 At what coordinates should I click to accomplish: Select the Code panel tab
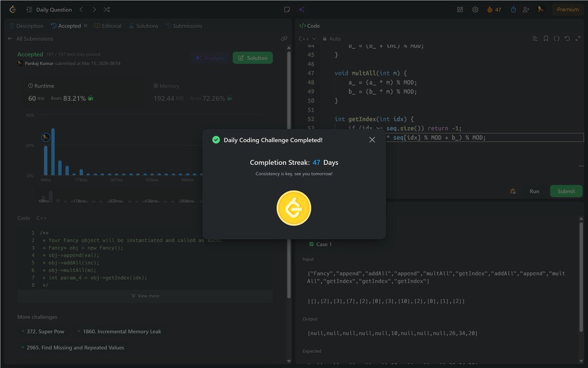(x=309, y=26)
